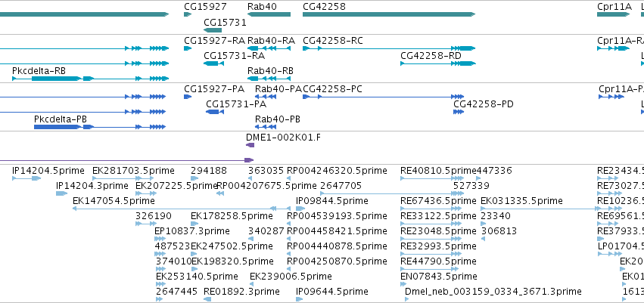Screen dimensions: 644x303
Task: Open the Rab40-PB protein label
Action: coord(278,119)
